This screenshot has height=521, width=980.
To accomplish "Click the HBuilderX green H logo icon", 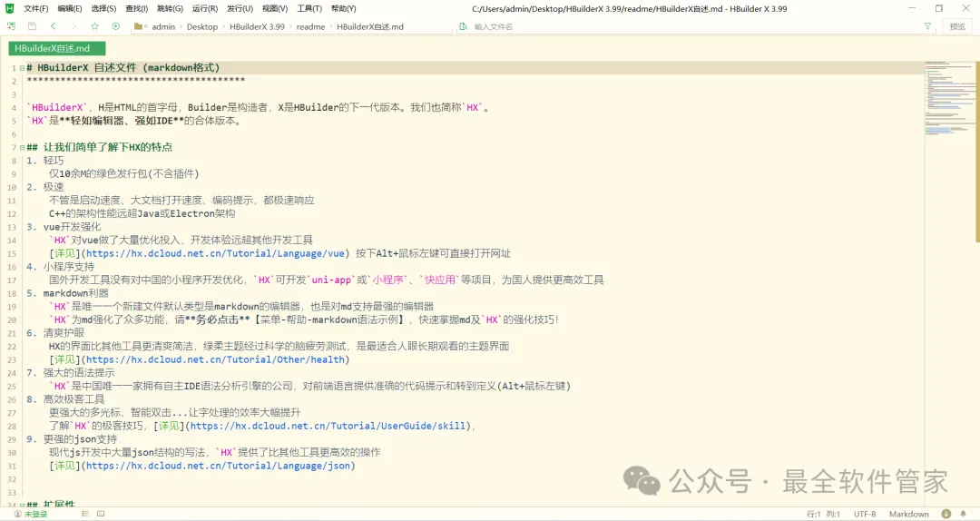I will (x=9, y=9).
